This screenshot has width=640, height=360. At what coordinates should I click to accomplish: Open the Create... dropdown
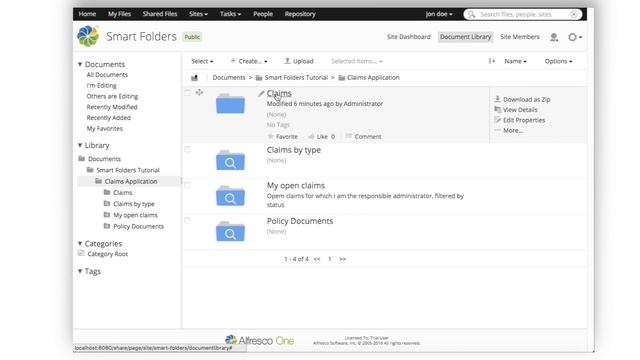249,61
